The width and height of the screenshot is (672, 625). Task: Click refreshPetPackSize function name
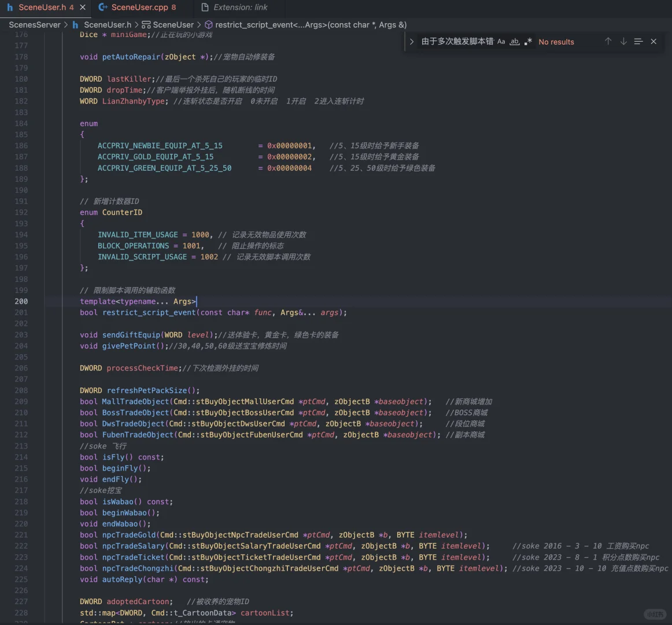(147, 391)
